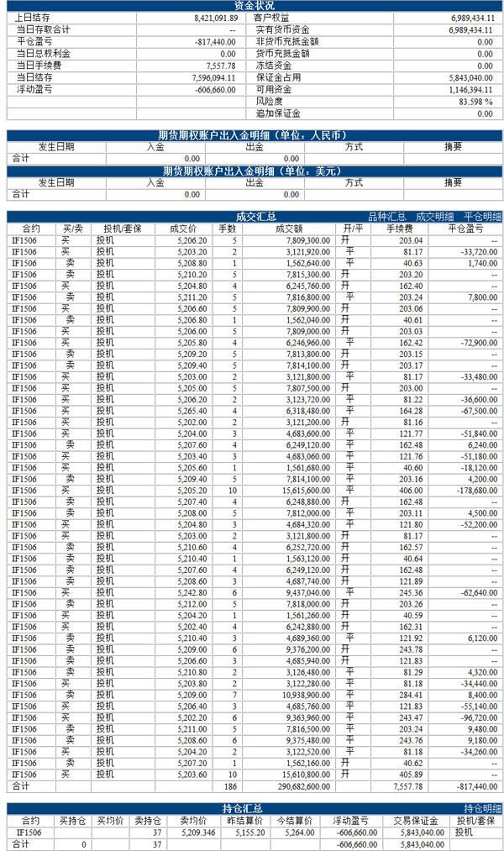
Task: Click the price 5,206.20 in the first trade row
Action: click(x=192, y=240)
